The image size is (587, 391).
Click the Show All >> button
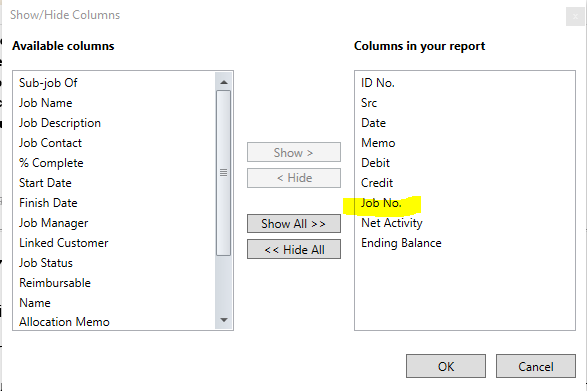coord(294,224)
